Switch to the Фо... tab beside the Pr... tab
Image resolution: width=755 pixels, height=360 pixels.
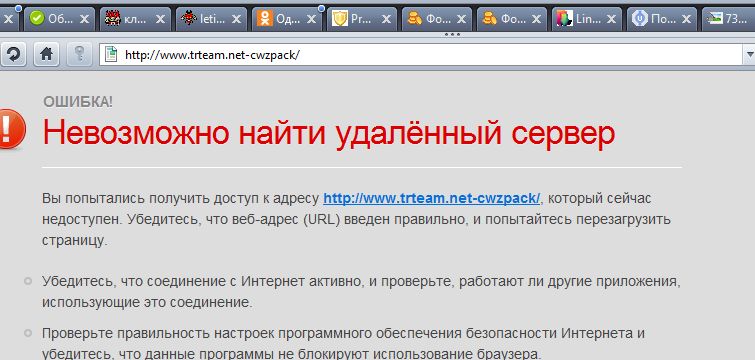point(438,19)
